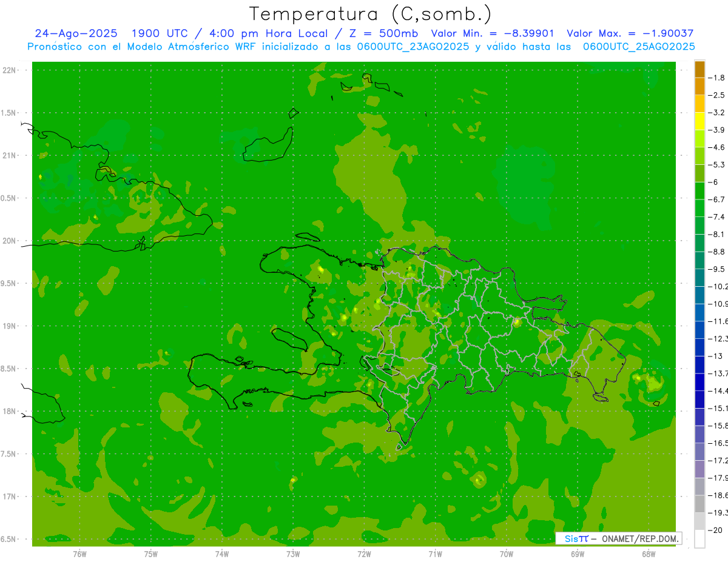Image resolution: width=728 pixels, height=562 pixels.
Task: Pick the lime swatch between -3.9 and -4.6
Action: [x=699, y=139]
